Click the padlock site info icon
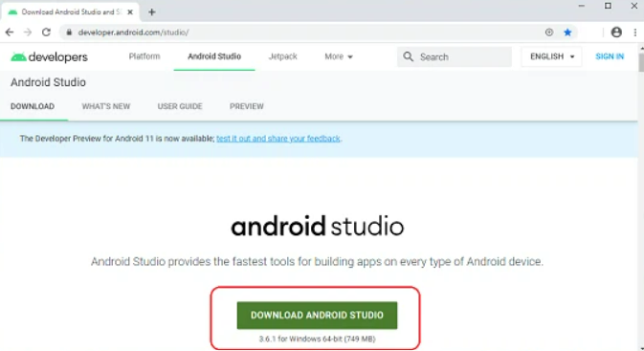 pyautogui.click(x=69, y=32)
